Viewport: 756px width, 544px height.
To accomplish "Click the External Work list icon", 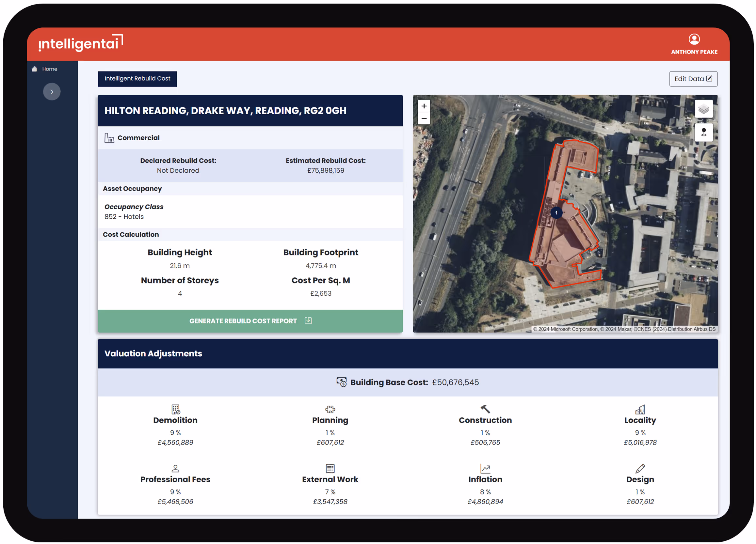I will click(330, 469).
